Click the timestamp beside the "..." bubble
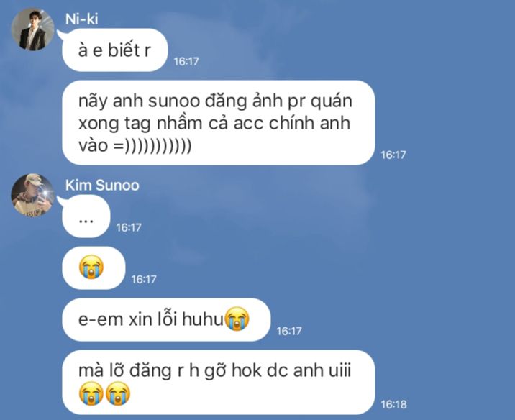The width and height of the screenshot is (515, 420). point(129,227)
